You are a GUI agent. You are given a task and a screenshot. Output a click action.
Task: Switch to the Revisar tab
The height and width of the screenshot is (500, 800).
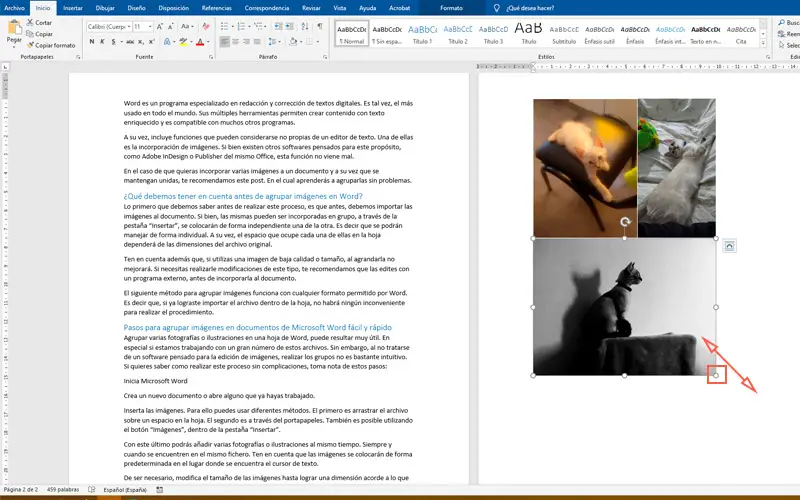311,8
